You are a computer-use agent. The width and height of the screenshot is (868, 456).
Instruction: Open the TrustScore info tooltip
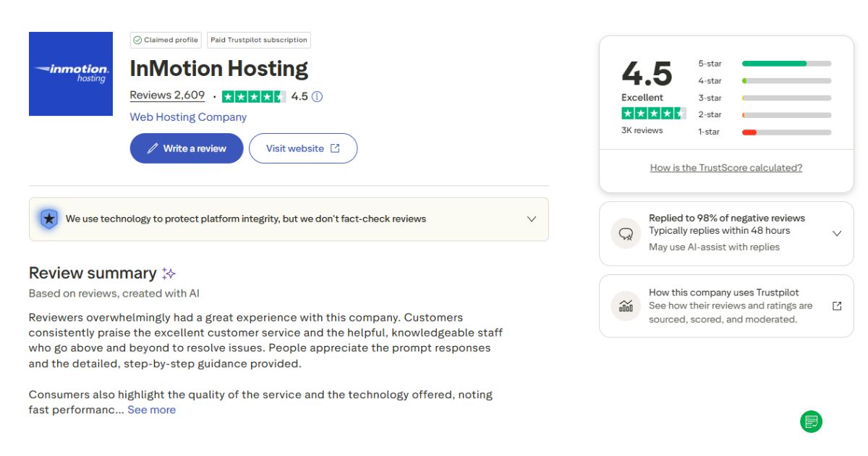click(317, 96)
